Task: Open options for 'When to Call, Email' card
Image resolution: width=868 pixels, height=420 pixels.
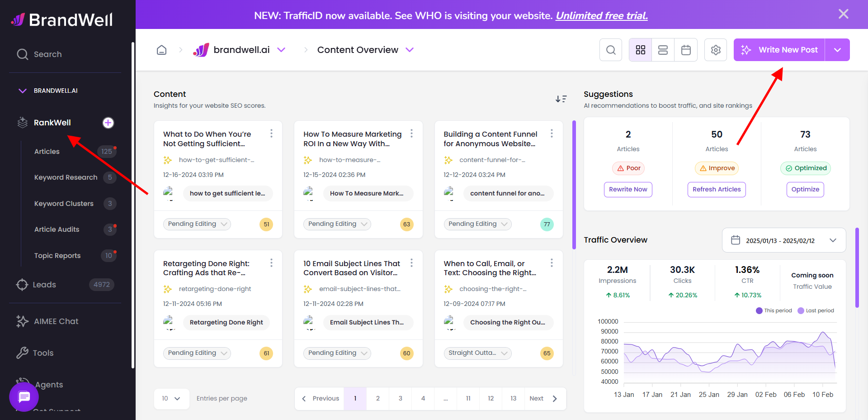Action: (552, 263)
